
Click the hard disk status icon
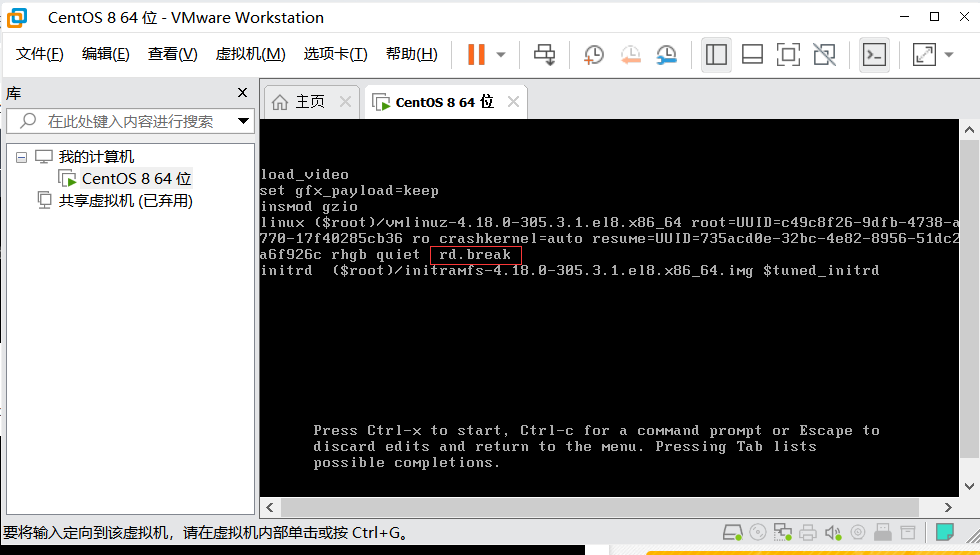(732, 532)
